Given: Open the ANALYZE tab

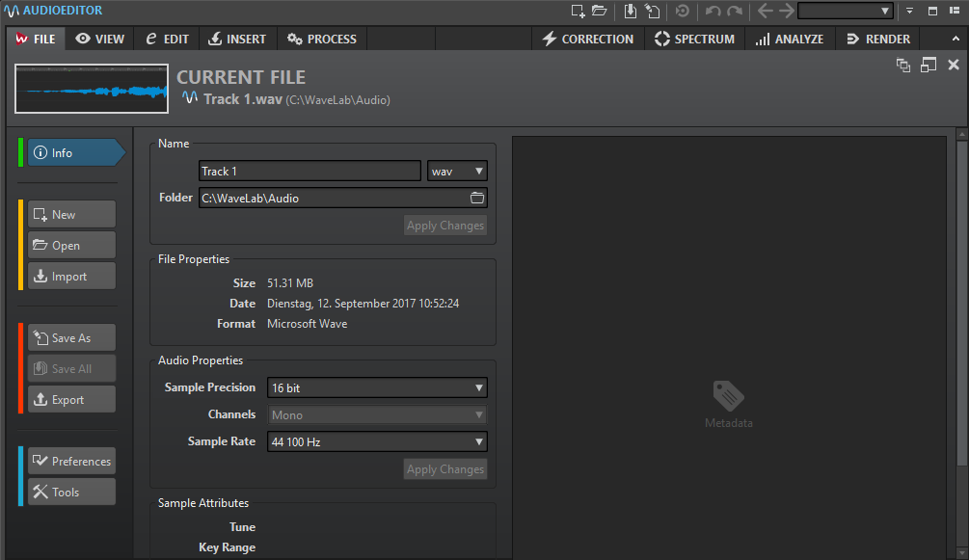Looking at the screenshot, I should tap(790, 39).
